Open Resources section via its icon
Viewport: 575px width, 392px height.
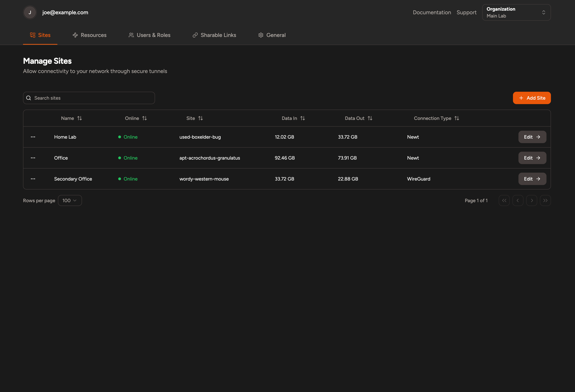coord(75,35)
